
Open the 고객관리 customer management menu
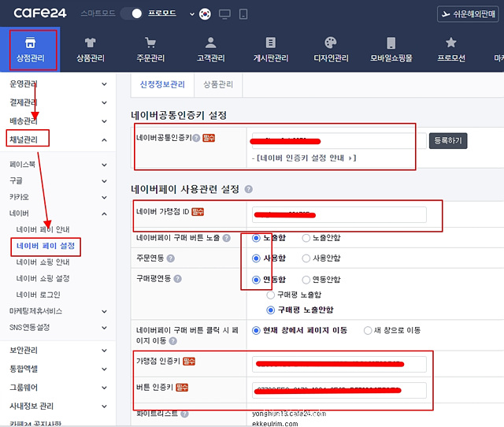coord(210,50)
